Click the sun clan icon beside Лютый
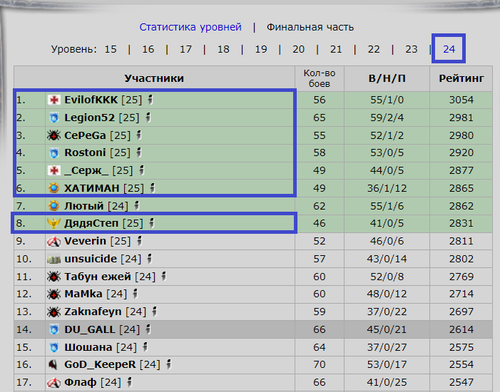Viewport: 500px width, 392px height. [54, 206]
